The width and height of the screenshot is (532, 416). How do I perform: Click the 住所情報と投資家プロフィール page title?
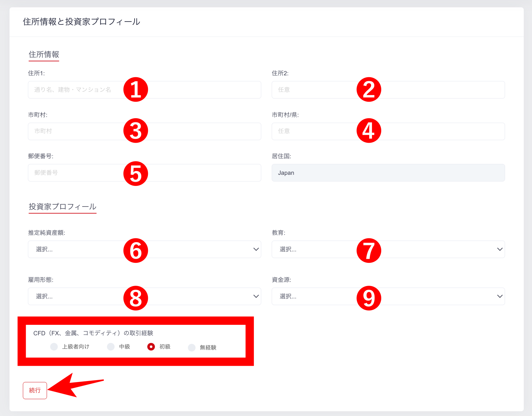[x=81, y=22]
